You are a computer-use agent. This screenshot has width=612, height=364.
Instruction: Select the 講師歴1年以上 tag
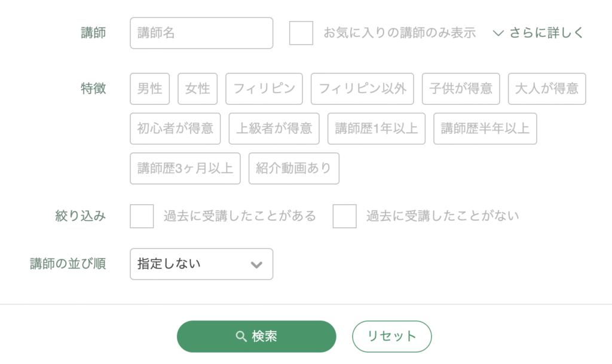377,129
